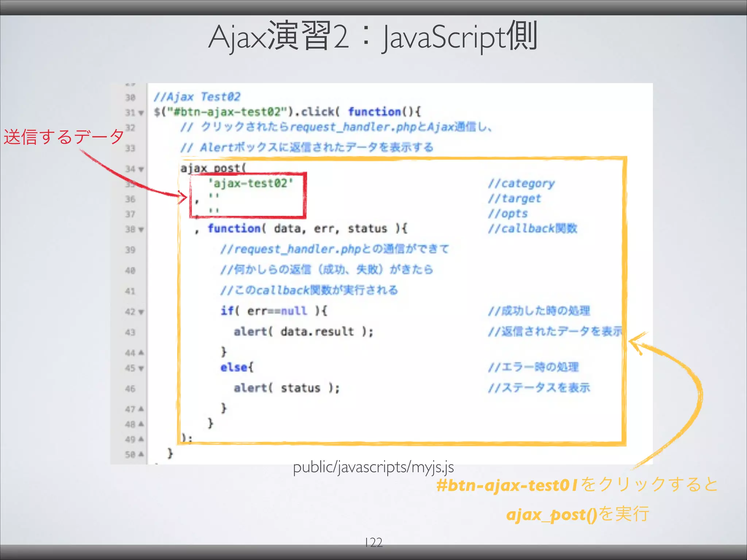Click the '//エラー時の処理' comment
The height and width of the screenshot is (560, 747).
pyautogui.click(x=533, y=367)
